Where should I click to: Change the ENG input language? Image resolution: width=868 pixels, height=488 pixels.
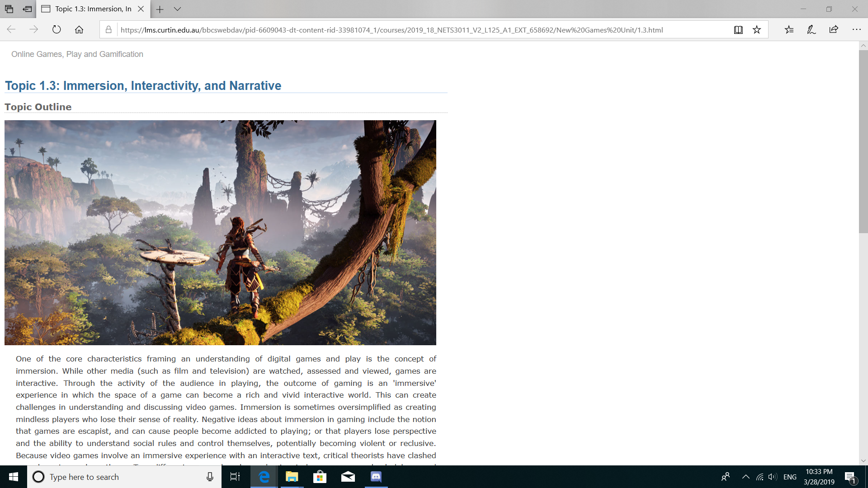click(x=790, y=477)
